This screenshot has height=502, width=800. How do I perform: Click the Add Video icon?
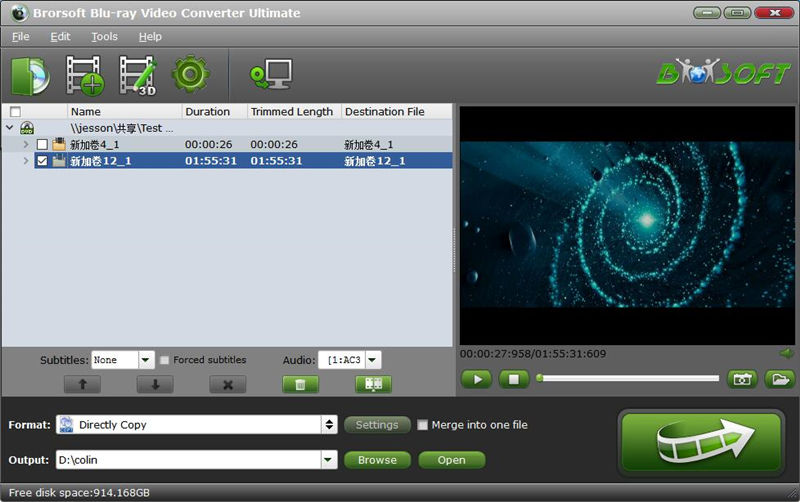click(85, 75)
